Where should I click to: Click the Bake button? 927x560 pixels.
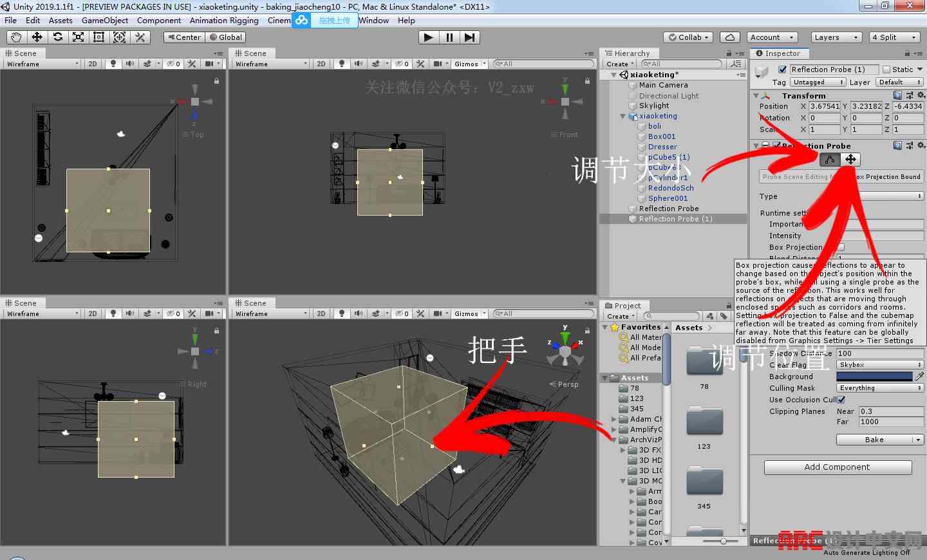(x=874, y=440)
